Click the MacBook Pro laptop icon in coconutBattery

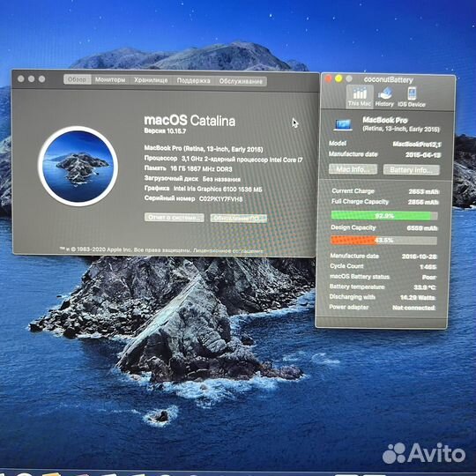343,125
